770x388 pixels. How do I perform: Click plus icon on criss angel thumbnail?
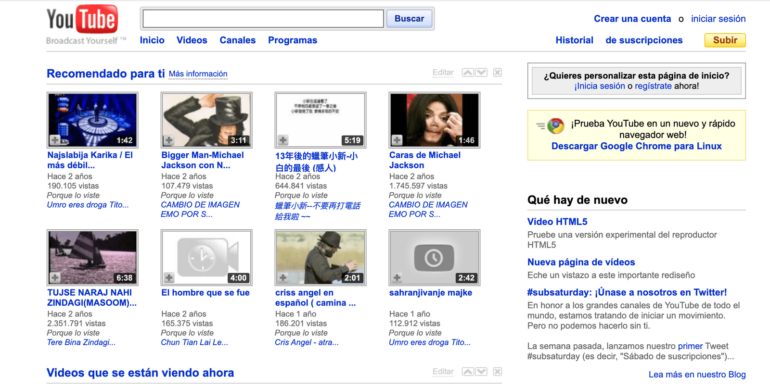tap(283, 278)
